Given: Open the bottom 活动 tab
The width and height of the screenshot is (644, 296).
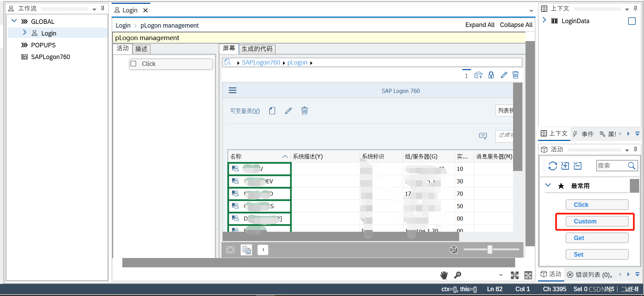Looking at the screenshot, I should point(551,274).
